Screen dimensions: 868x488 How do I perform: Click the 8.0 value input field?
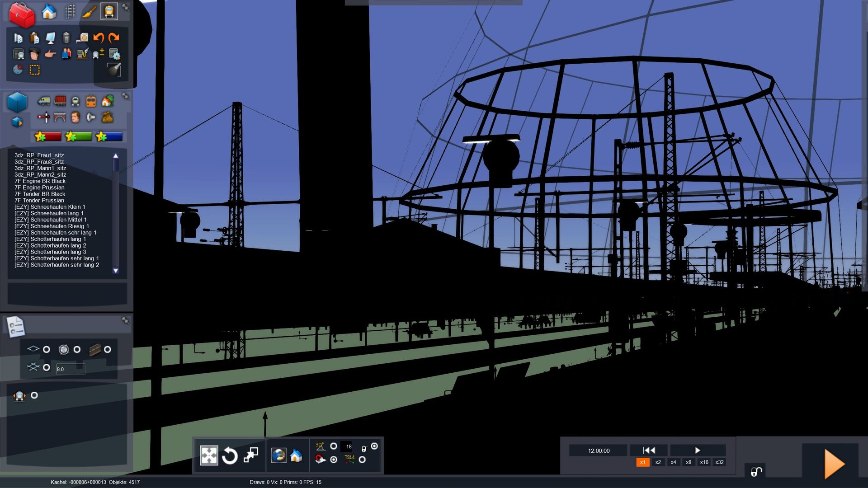click(x=70, y=369)
